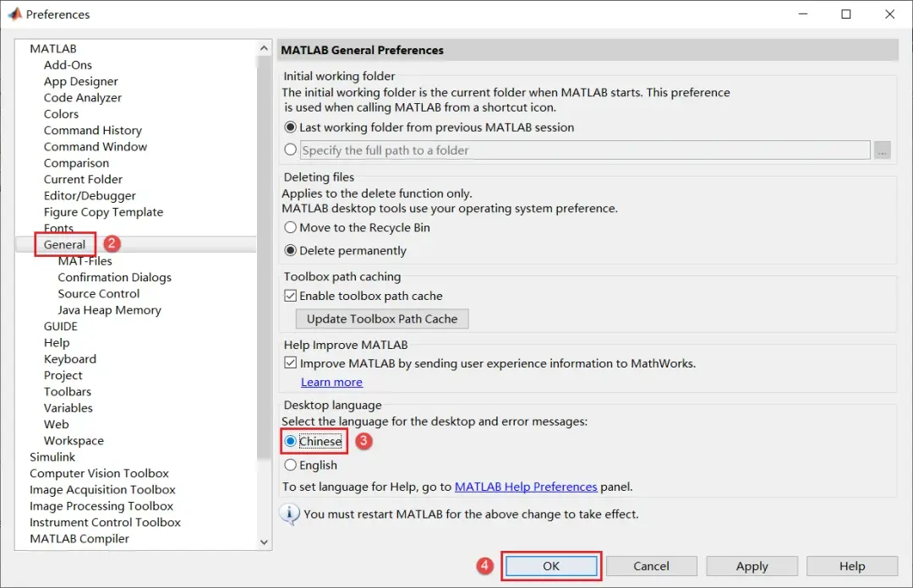Open Java Heap Memory preferences

pos(109,310)
